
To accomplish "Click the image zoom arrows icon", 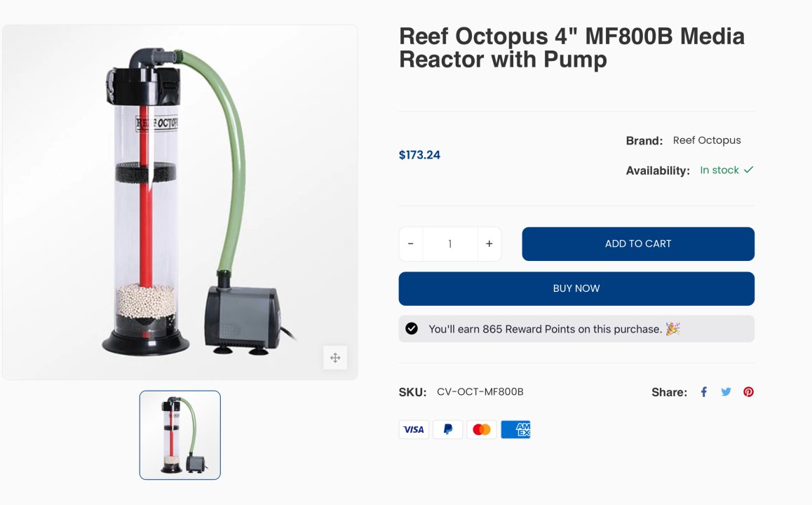I will tap(335, 358).
